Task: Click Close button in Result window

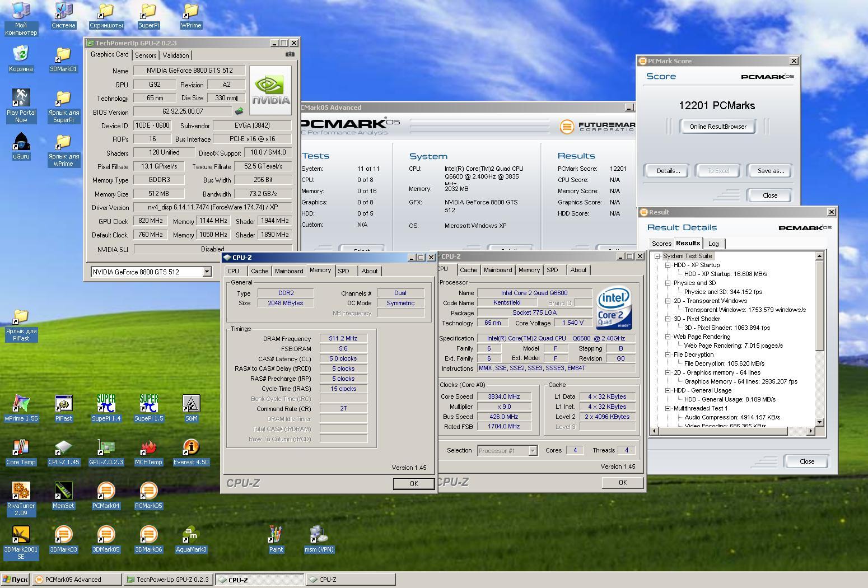Action: pos(807,461)
